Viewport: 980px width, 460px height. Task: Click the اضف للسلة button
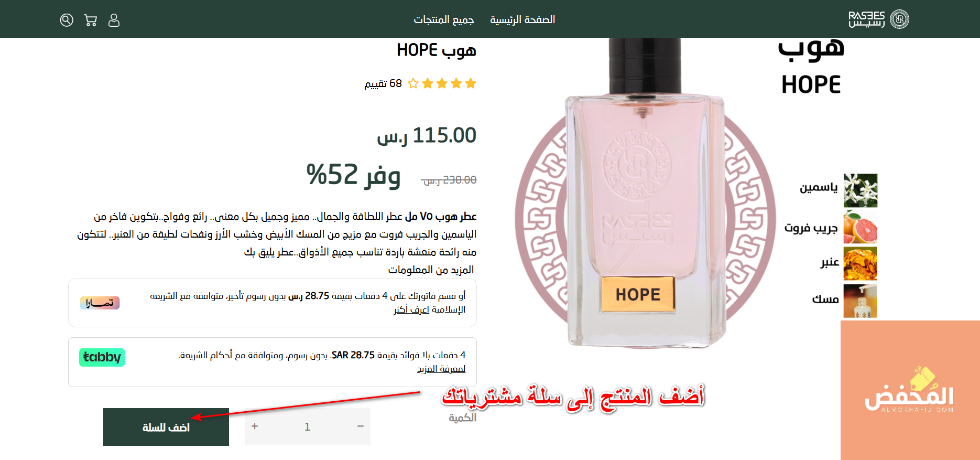coord(166,427)
